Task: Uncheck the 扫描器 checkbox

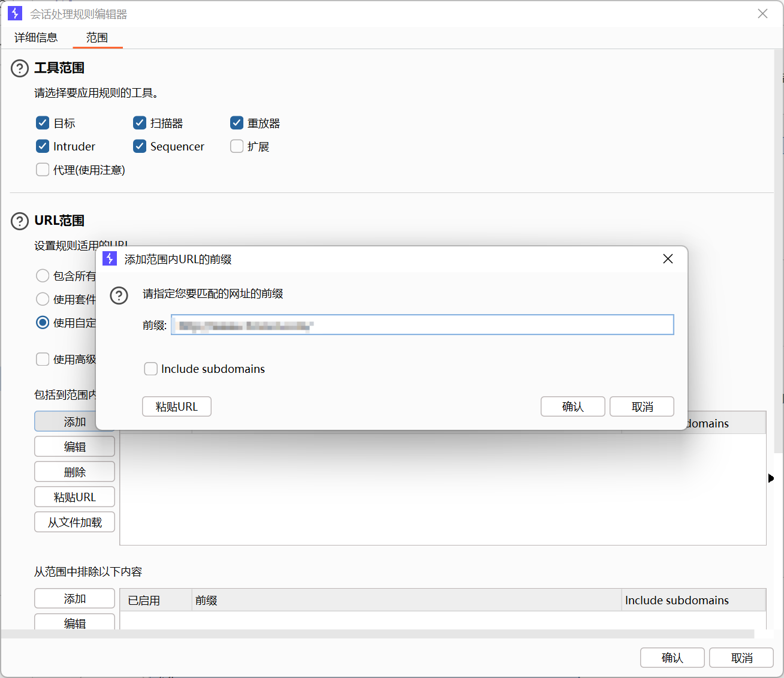Action: [x=140, y=123]
